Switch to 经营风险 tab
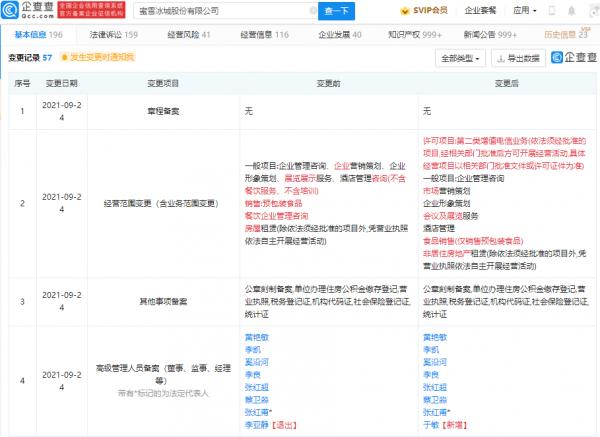 point(189,35)
